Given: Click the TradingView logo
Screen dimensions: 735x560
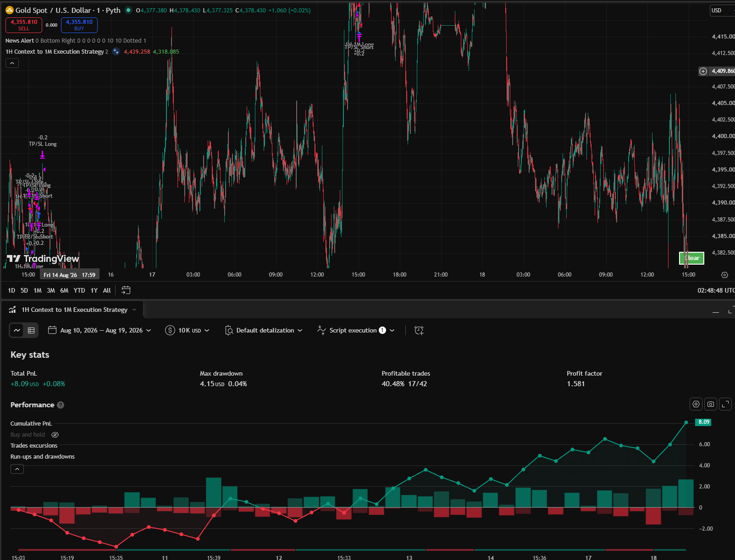Looking at the screenshot, I should (43, 259).
